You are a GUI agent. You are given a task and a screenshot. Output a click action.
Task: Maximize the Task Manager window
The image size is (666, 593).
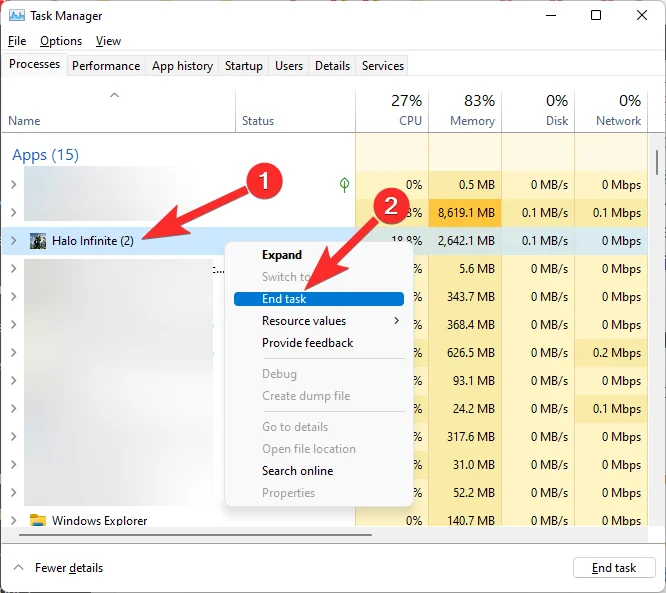pyautogui.click(x=596, y=16)
